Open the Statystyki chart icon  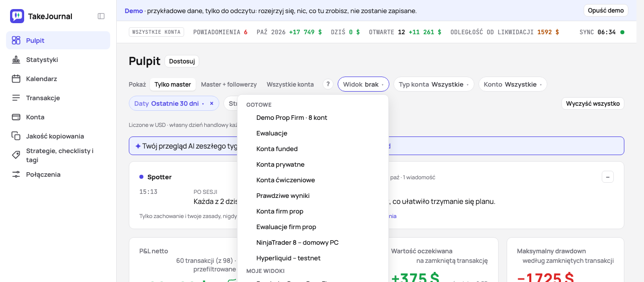coord(16,59)
